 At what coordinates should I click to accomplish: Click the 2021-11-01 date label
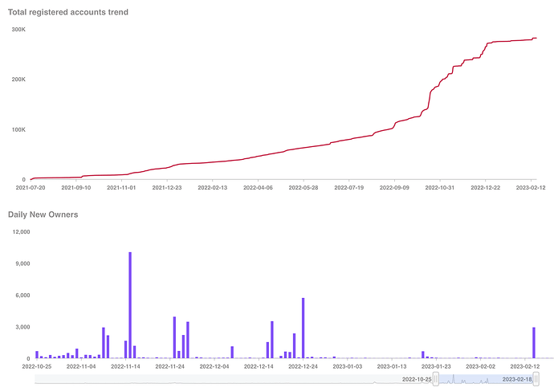coord(121,187)
